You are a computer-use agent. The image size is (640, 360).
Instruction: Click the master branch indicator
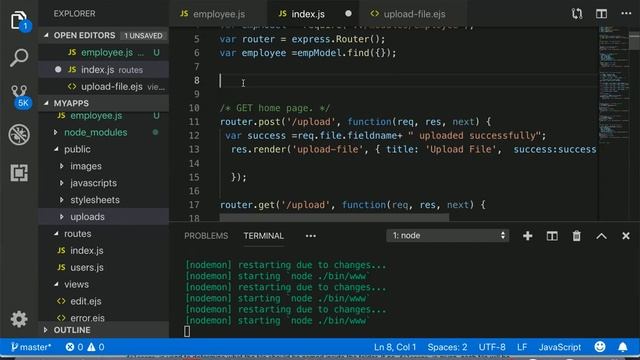coord(31,347)
